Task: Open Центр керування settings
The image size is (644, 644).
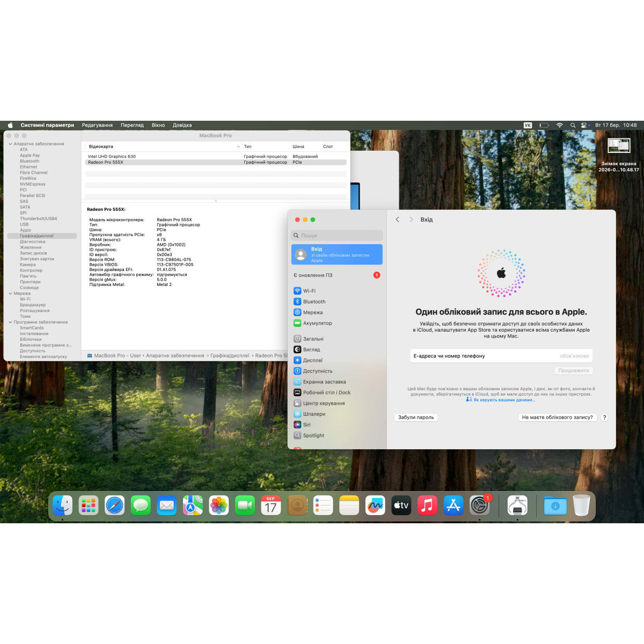Action: pyautogui.click(x=337, y=403)
